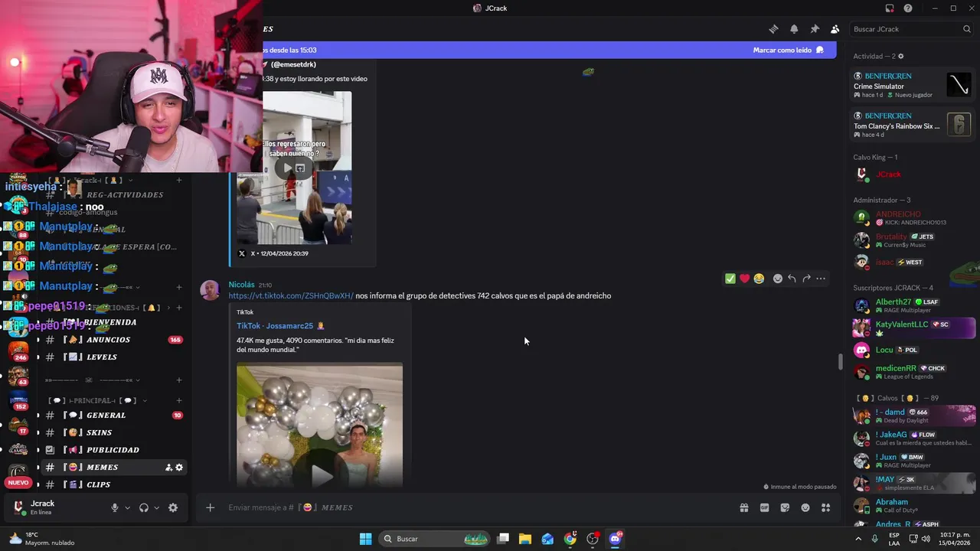Open user settings gear in user panel
Image resolution: width=980 pixels, height=551 pixels.
pos(173,507)
